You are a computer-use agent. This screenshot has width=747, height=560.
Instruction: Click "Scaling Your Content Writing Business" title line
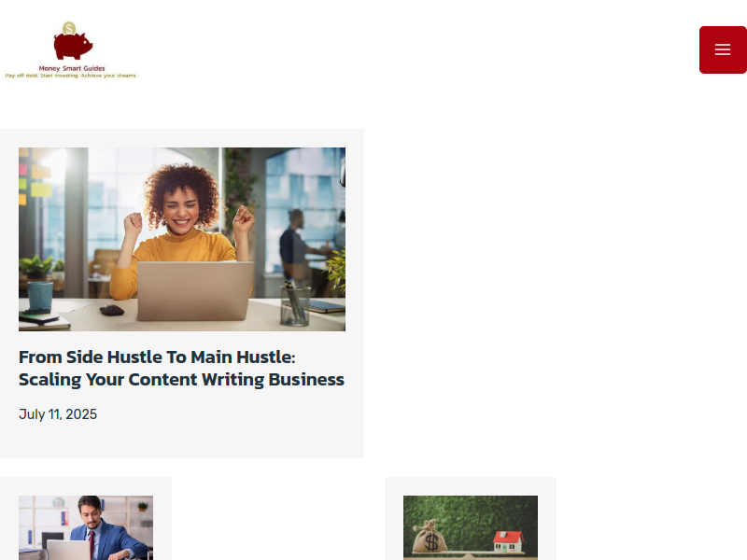pyautogui.click(x=181, y=380)
